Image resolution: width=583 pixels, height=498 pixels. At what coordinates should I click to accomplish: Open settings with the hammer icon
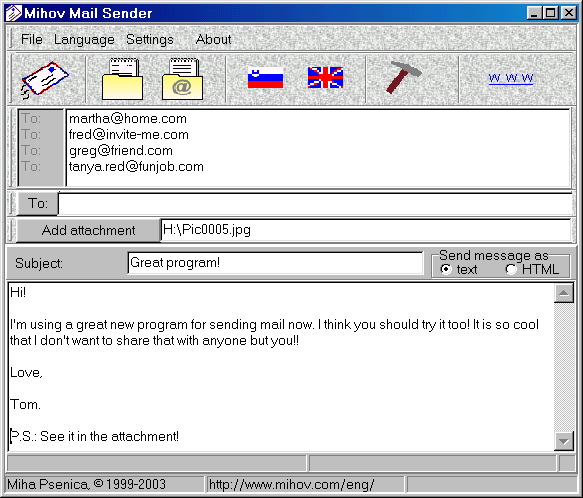pyautogui.click(x=403, y=77)
